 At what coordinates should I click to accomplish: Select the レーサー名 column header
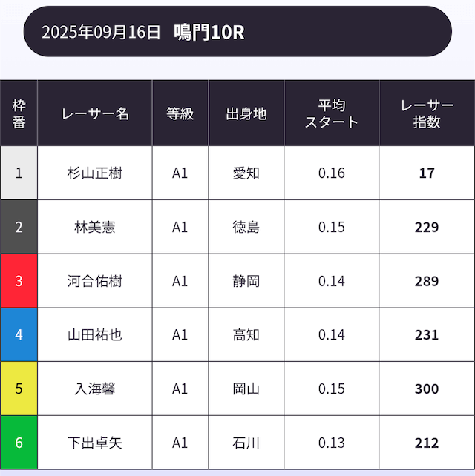95,113
